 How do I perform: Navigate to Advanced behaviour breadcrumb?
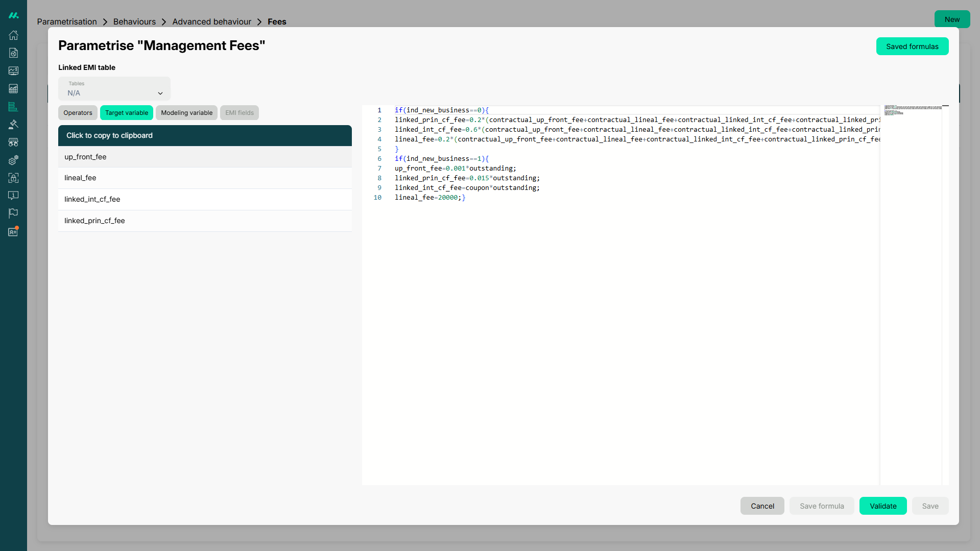pyautogui.click(x=211, y=21)
